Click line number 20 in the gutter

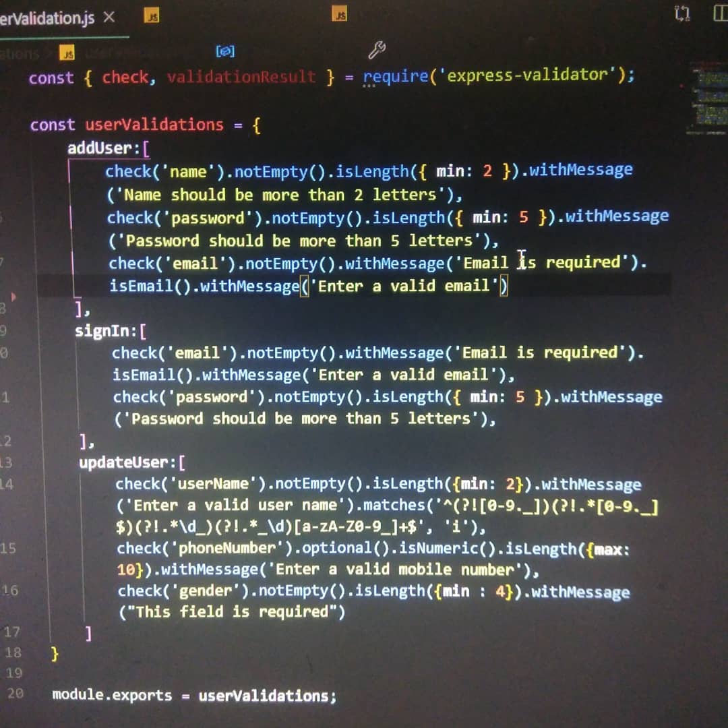point(16,694)
